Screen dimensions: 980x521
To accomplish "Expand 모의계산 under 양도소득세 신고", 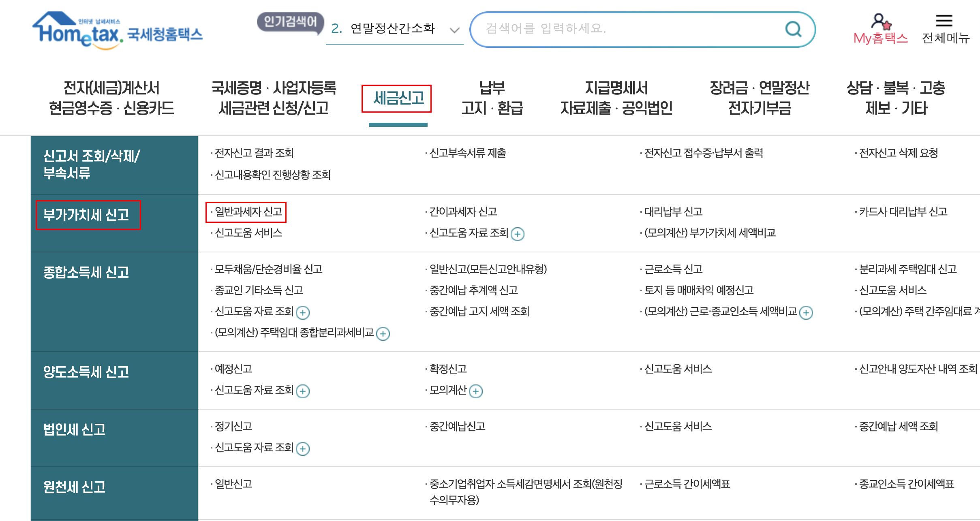I will 476,391.
